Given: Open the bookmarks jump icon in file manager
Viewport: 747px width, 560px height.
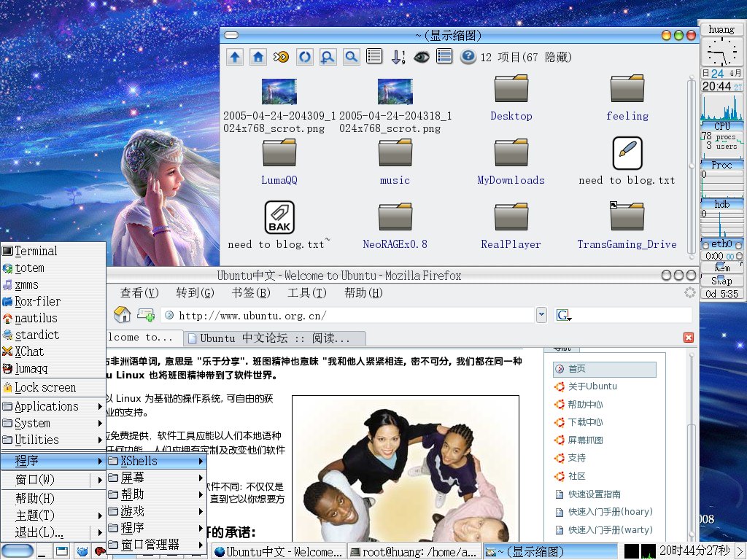Looking at the screenshot, I should coord(281,58).
